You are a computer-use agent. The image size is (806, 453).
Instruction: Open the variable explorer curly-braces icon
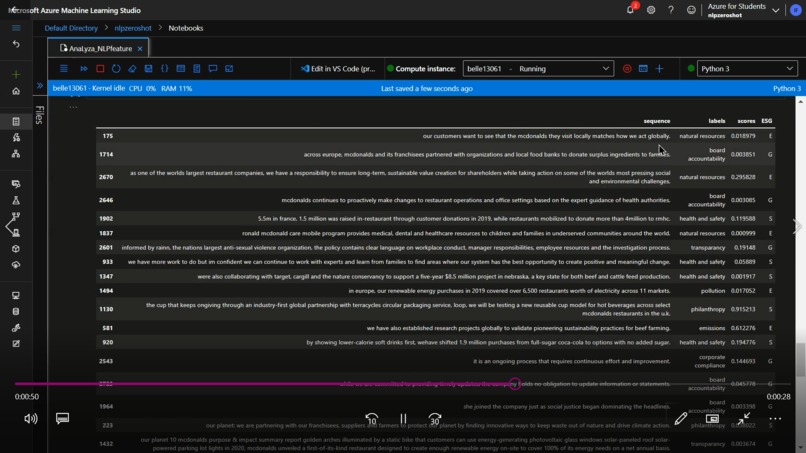click(164, 68)
